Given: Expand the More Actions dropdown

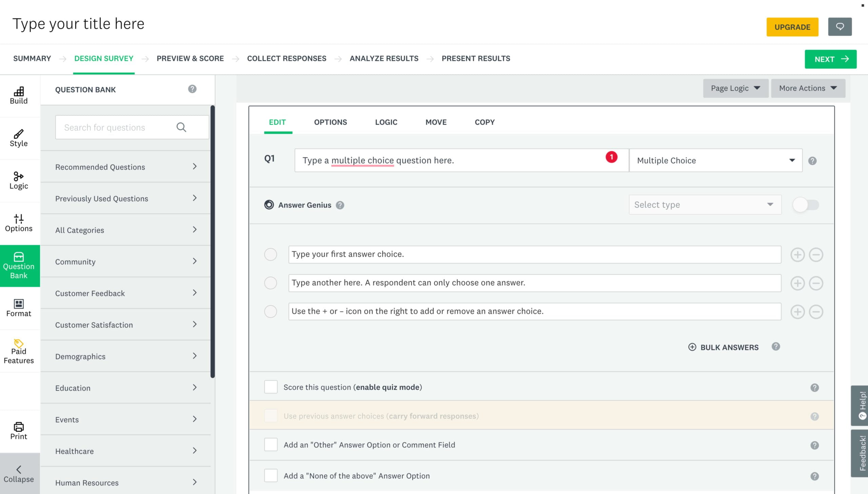Looking at the screenshot, I should point(808,88).
